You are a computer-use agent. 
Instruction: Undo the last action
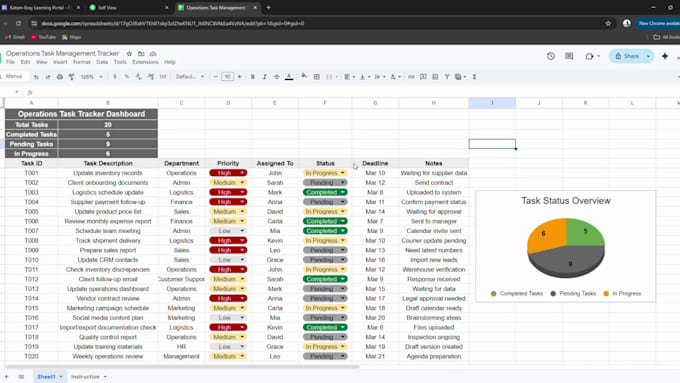point(36,77)
